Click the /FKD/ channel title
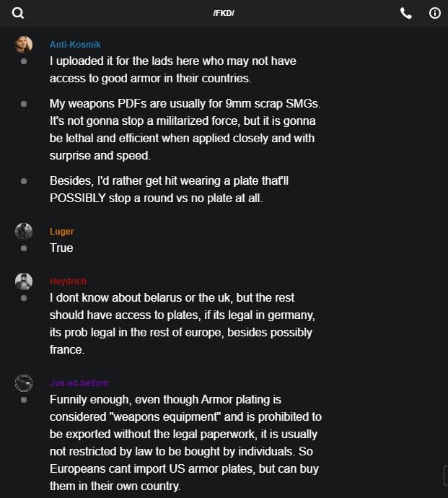 click(x=224, y=14)
